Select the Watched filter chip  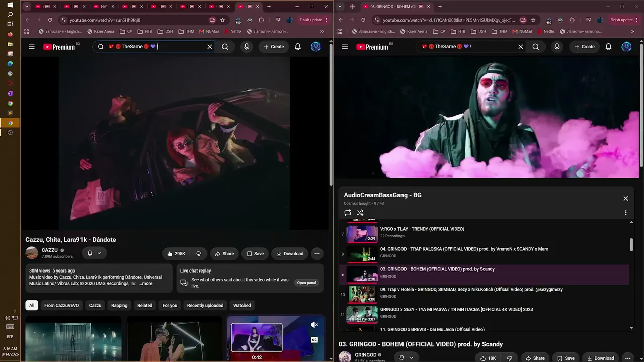[x=242, y=305]
